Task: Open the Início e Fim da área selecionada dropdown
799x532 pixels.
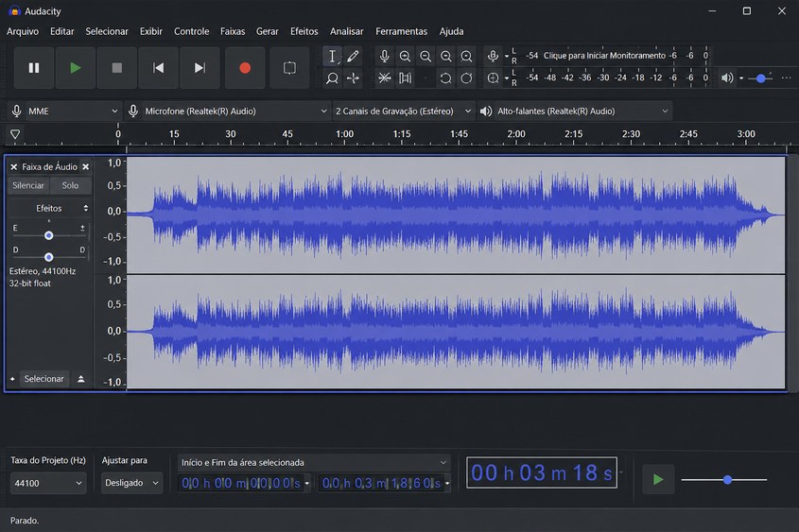Action: [314, 463]
